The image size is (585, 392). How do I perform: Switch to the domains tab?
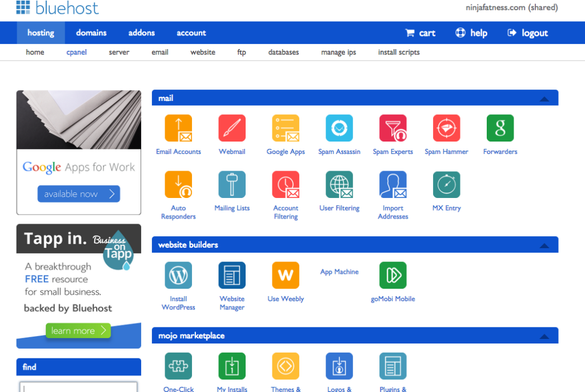(x=91, y=33)
